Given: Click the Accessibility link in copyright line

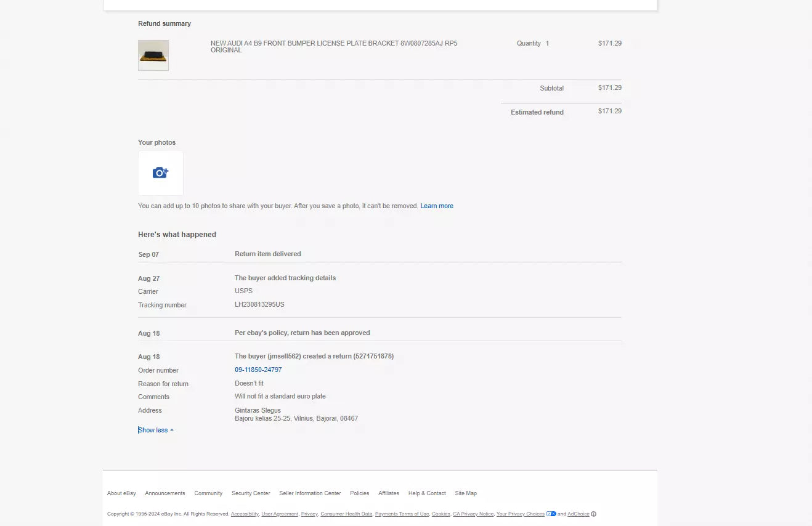Looking at the screenshot, I should point(245,514).
